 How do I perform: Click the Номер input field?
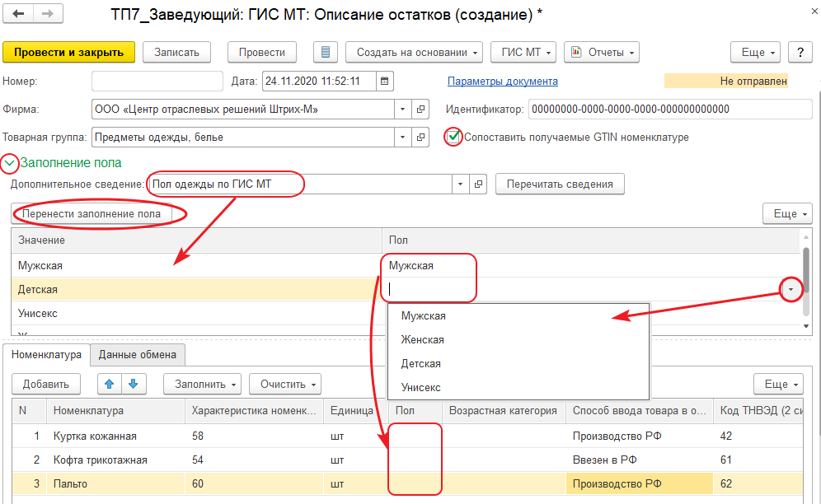tap(157, 82)
